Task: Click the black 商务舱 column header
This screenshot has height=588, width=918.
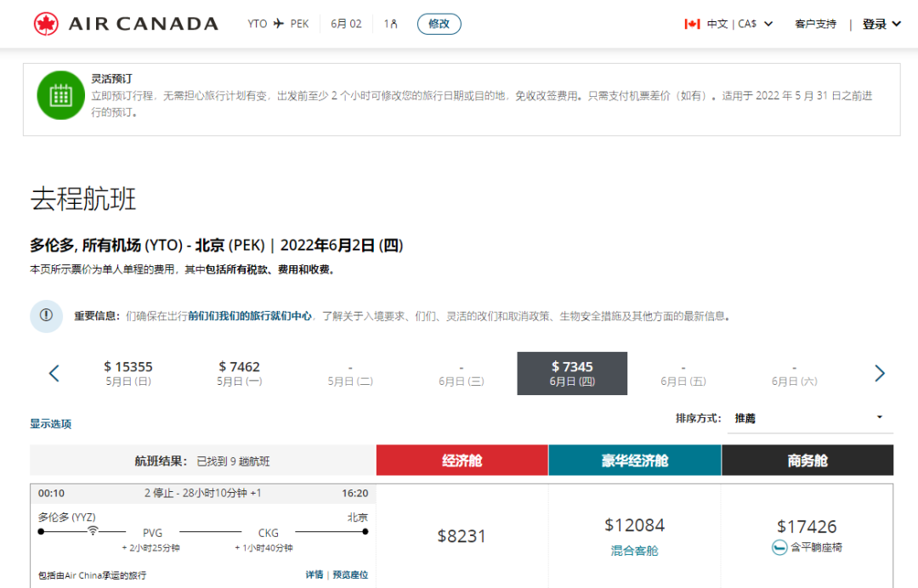Action: coord(807,461)
